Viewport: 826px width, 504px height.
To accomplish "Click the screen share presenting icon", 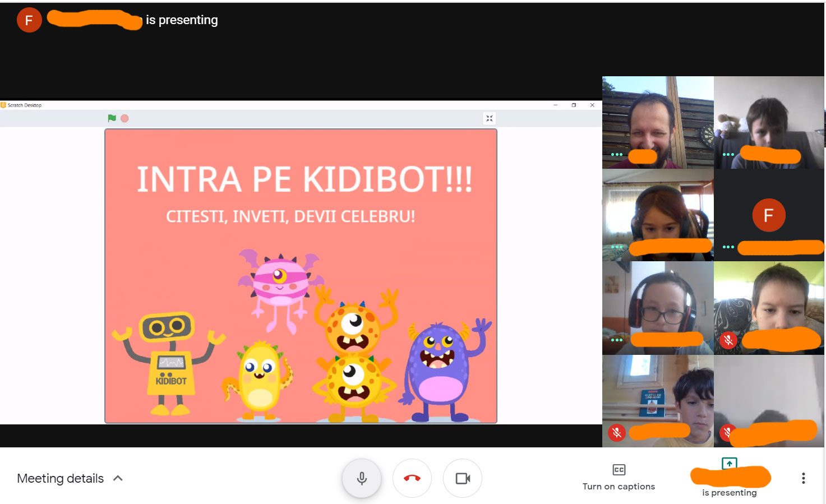I will pyautogui.click(x=729, y=463).
